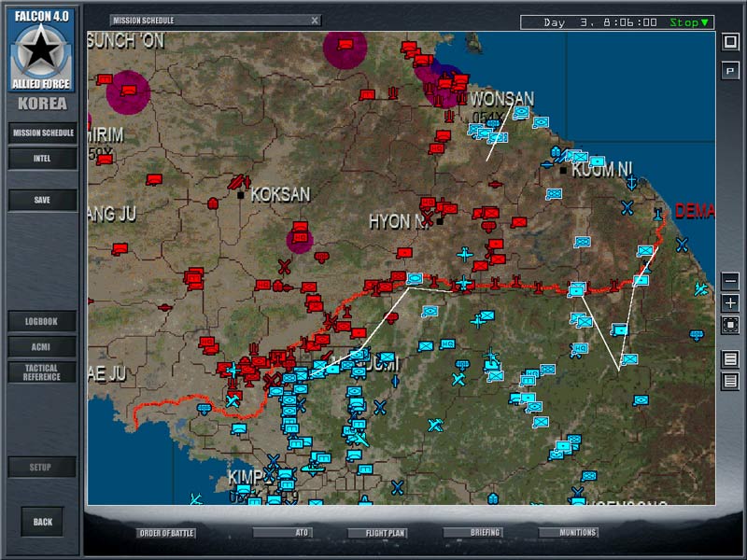Viewport: 747px width, 560px height.
Task: Click the Falcon 4.0 Allied Force logo
Action: point(41,50)
